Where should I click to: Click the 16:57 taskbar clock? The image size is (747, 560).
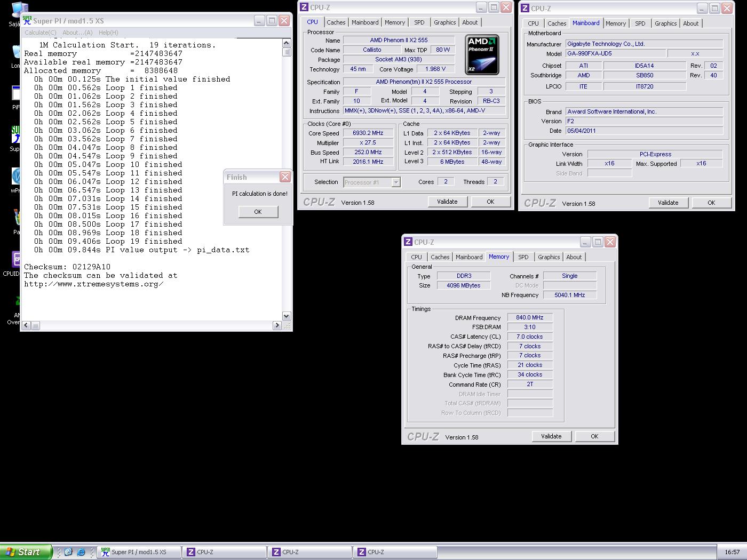732,552
